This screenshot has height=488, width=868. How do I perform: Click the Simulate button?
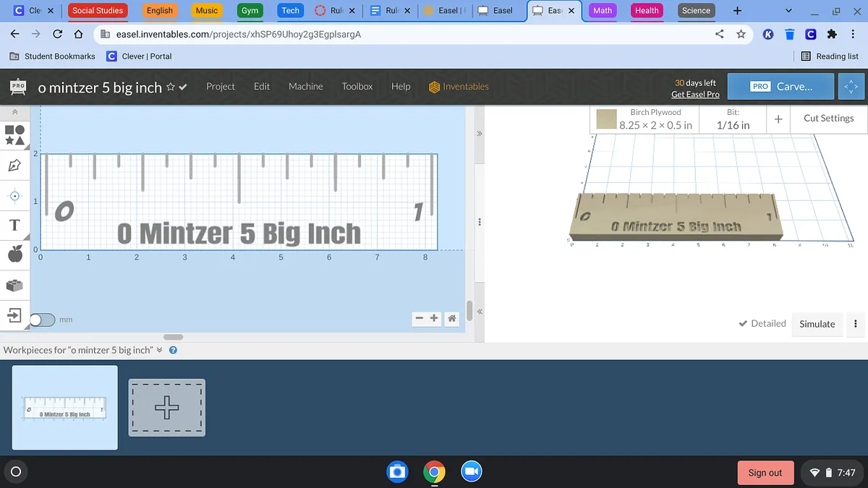coord(817,324)
